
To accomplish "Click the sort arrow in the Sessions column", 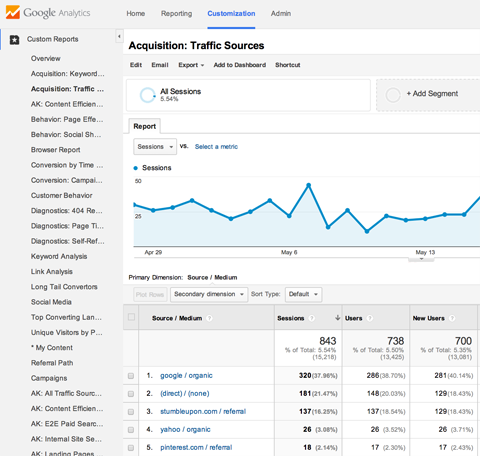I will click(337, 318).
